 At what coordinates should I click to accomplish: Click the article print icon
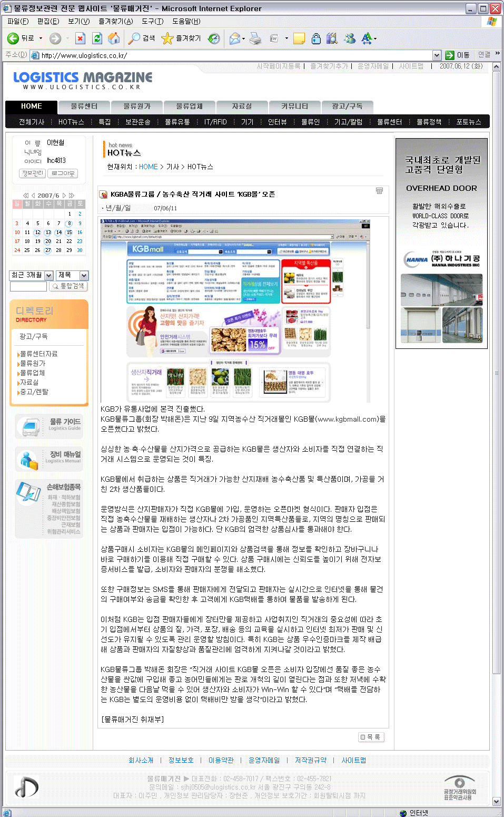[379, 191]
